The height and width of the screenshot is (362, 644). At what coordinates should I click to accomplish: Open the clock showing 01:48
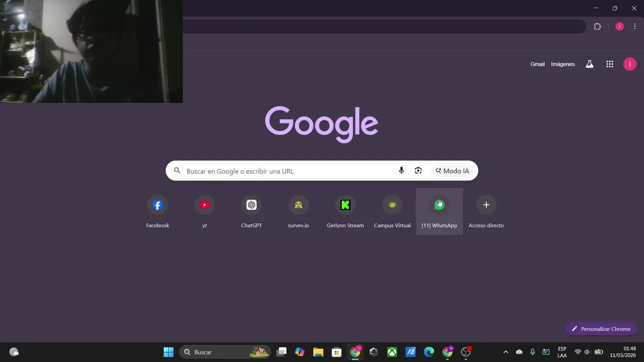(x=623, y=352)
